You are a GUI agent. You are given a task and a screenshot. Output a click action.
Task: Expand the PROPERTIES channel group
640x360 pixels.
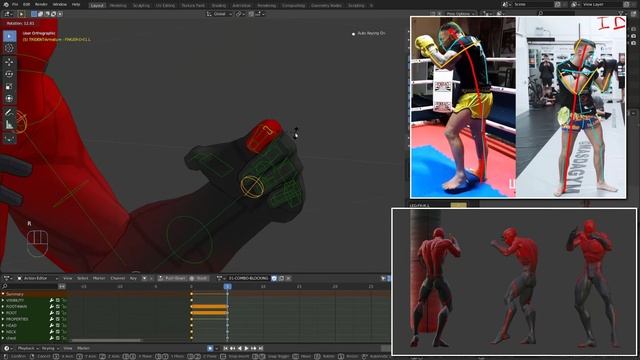(3, 319)
